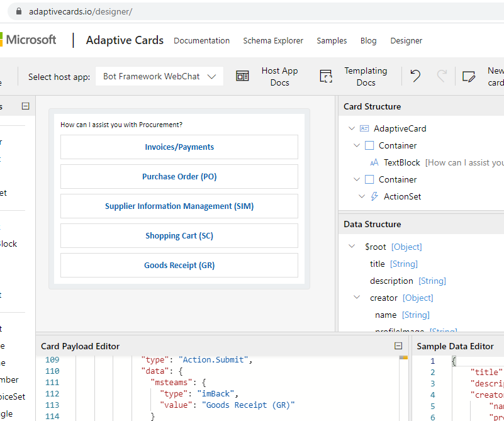The image size is (504, 421).
Task: Click the TextBlock type icon
Action: point(374,162)
